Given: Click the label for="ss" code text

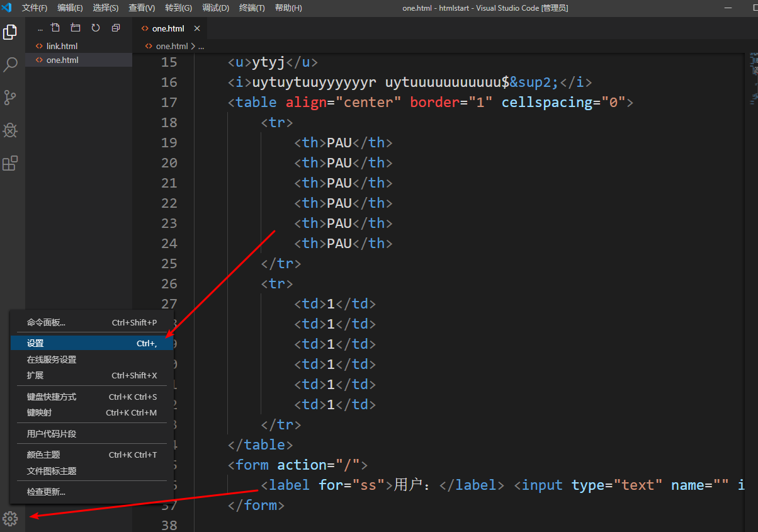Looking at the screenshot, I should pos(327,485).
